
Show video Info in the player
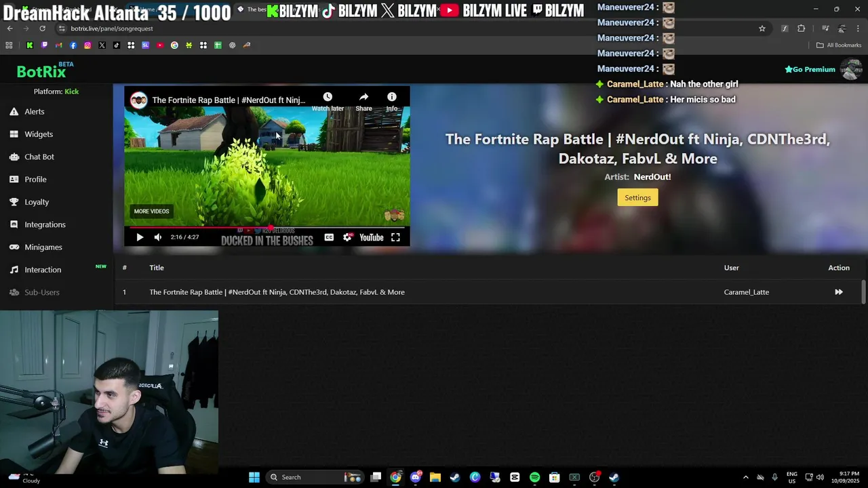[392, 101]
